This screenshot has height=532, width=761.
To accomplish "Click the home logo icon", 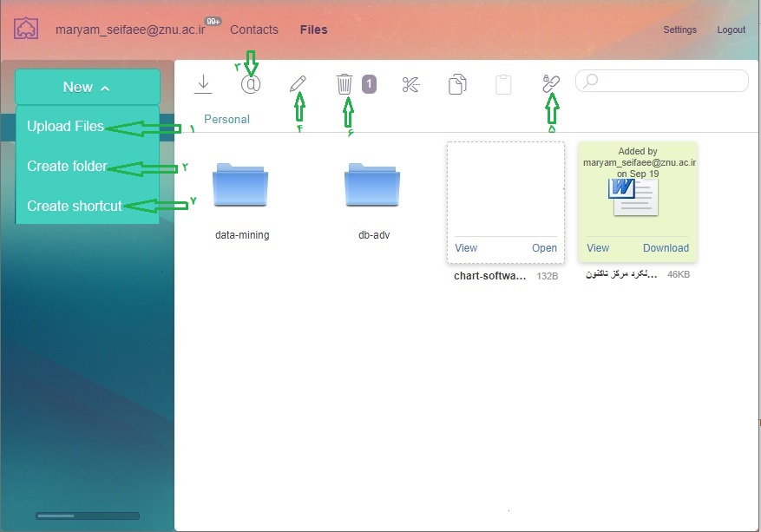I will pos(26,29).
